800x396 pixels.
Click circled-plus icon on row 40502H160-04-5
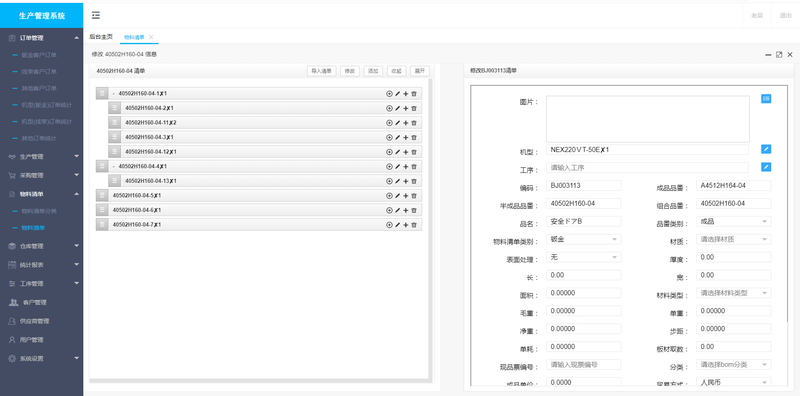click(x=389, y=195)
